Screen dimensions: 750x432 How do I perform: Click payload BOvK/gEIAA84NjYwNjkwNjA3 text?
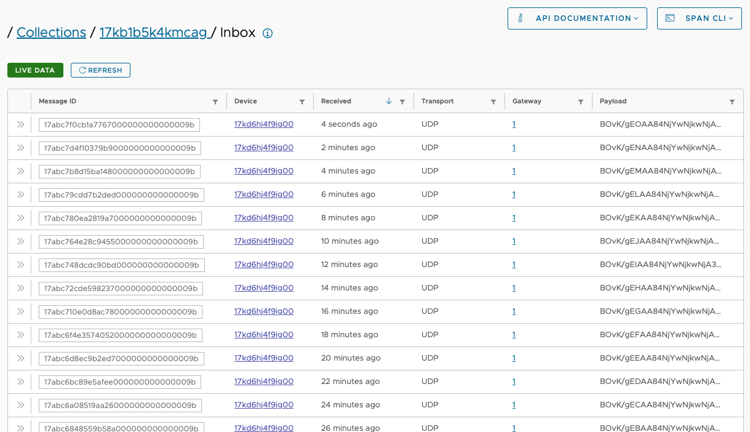point(660,265)
